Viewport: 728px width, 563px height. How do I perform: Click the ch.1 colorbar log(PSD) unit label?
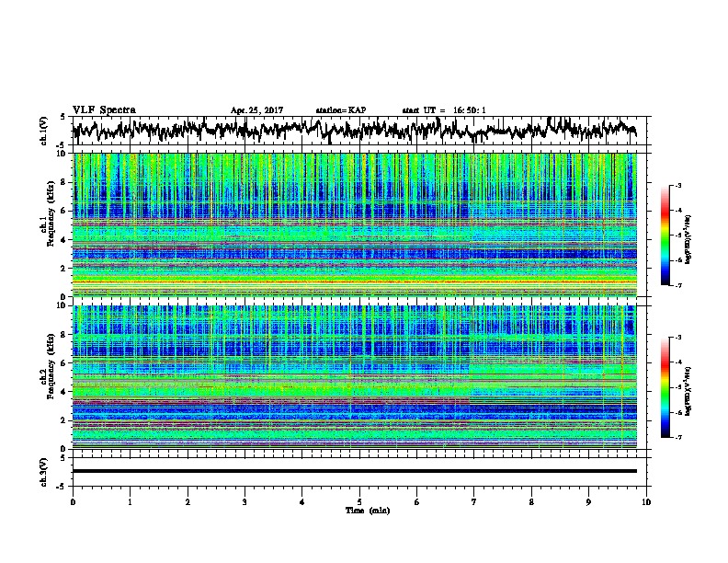point(688,239)
